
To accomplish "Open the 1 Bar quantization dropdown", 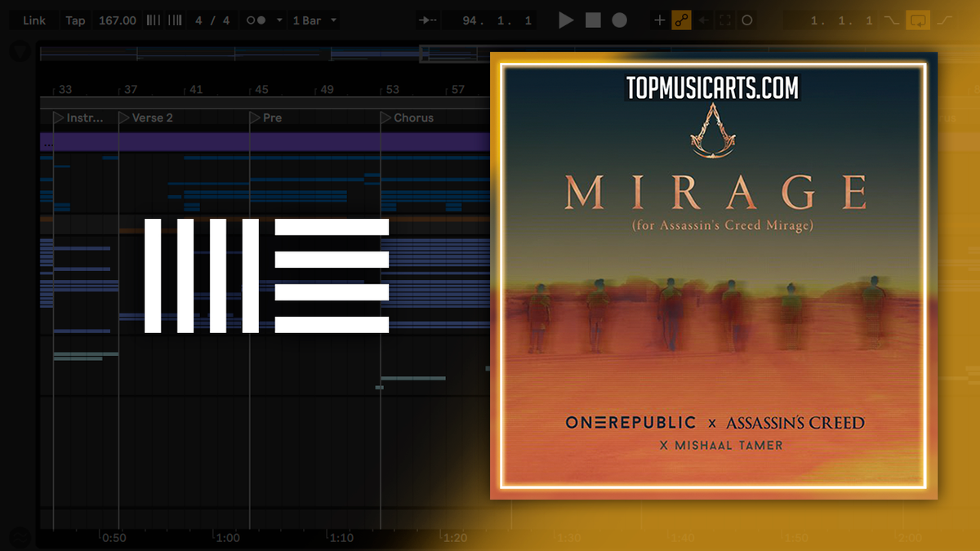I will [313, 20].
